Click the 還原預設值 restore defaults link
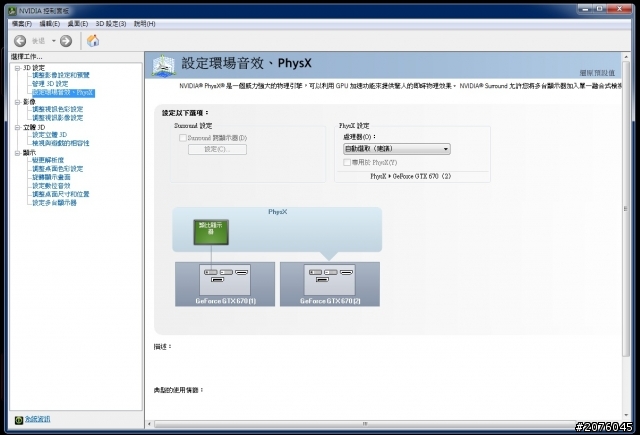This screenshot has width=640, height=435. tap(597, 73)
